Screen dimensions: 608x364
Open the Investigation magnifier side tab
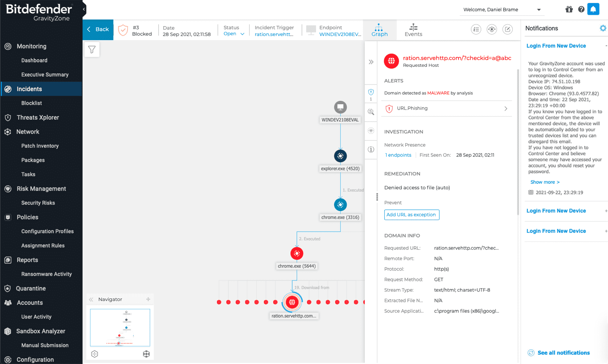[371, 112]
